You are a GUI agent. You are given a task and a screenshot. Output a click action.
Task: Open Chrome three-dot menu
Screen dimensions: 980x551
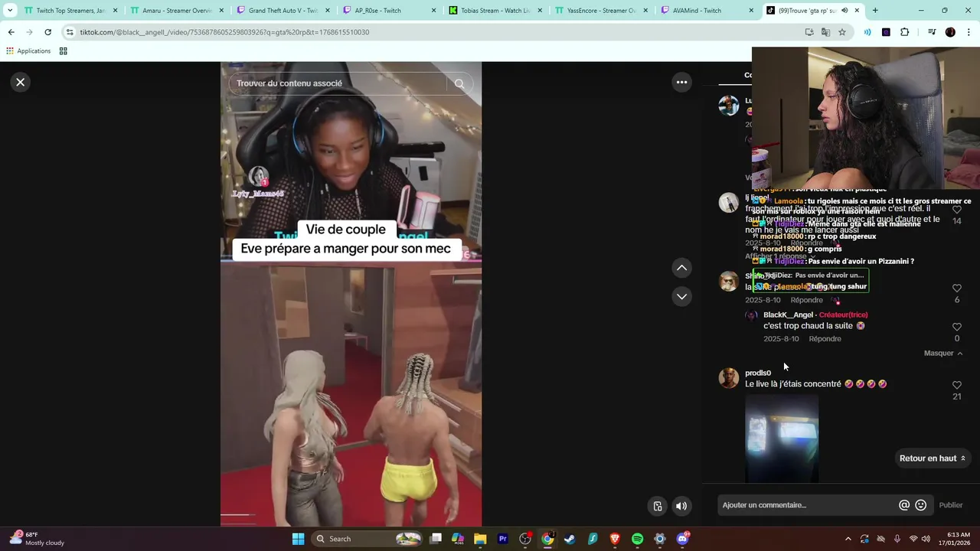(x=969, y=32)
